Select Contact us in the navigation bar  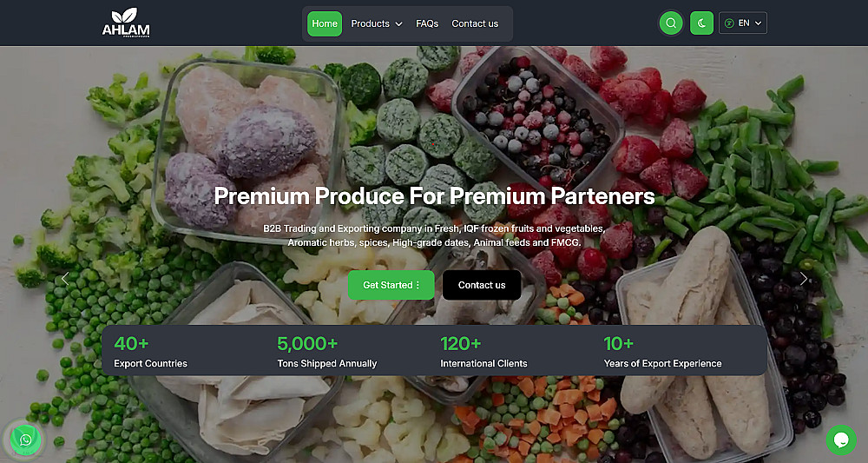coord(475,23)
